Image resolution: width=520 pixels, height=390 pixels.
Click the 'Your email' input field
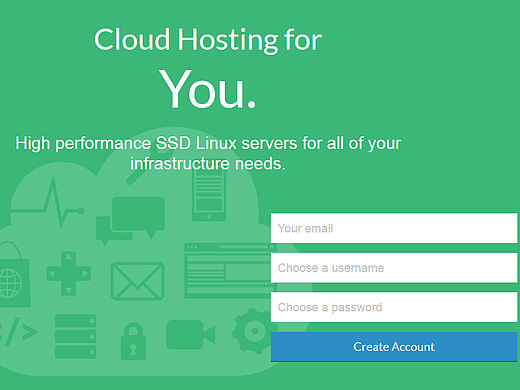click(x=394, y=228)
